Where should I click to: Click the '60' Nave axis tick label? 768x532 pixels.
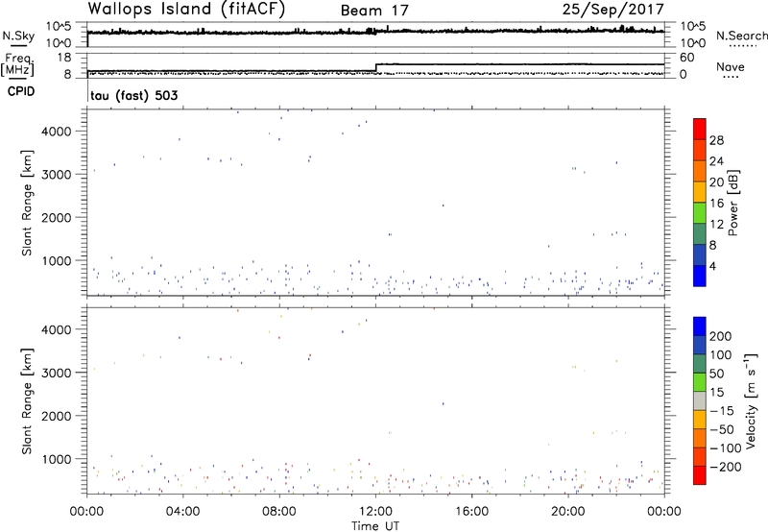click(x=686, y=58)
